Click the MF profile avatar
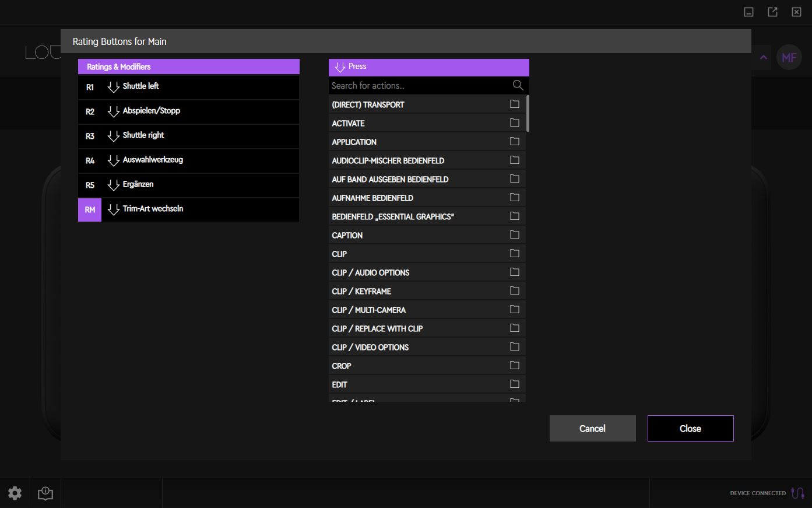812x508 pixels. tap(789, 57)
